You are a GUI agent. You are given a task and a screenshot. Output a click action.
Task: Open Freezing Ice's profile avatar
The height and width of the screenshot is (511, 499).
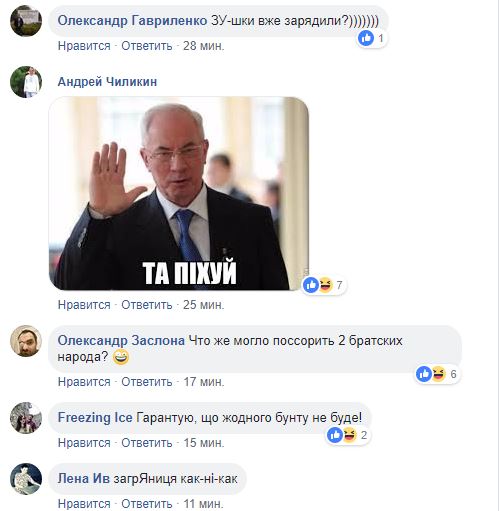[x=26, y=418]
